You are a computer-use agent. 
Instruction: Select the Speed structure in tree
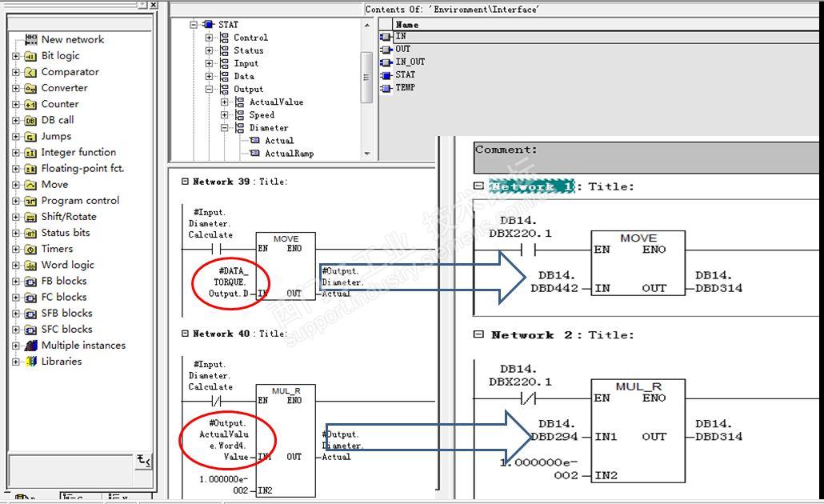click(262, 114)
